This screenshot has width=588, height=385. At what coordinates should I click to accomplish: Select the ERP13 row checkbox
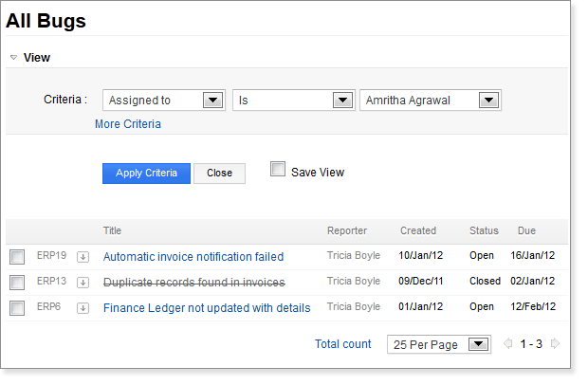click(17, 283)
